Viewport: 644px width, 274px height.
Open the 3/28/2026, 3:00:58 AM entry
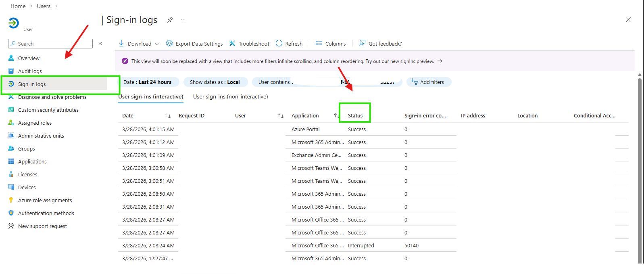[x=148, y=168]
